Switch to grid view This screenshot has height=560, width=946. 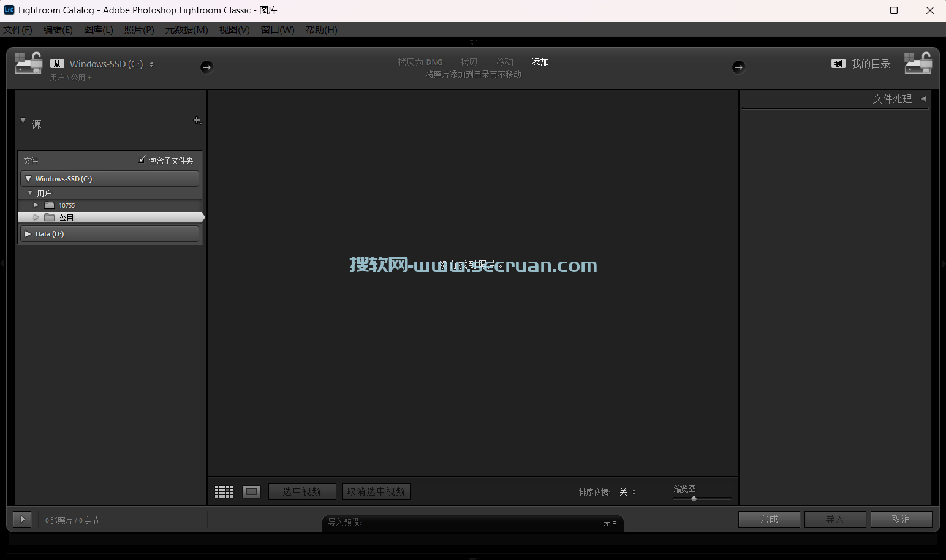tap(224, 491)
